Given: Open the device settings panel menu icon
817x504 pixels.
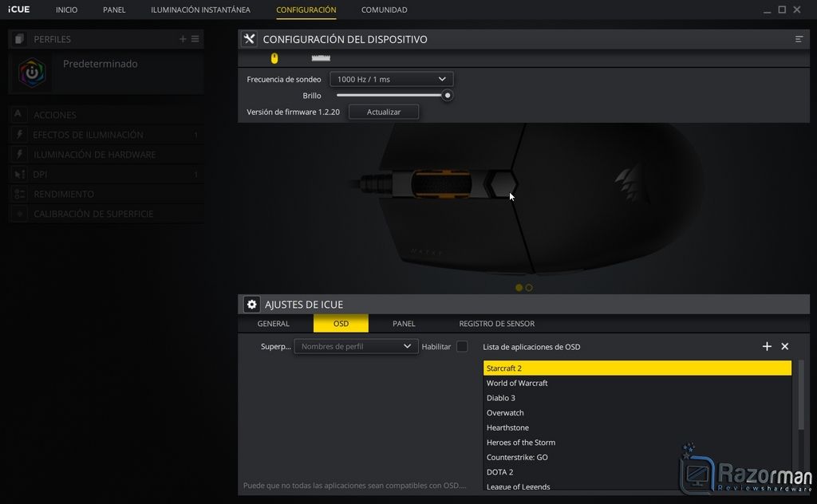Looking at the screenshot, I should coord(799,39).
